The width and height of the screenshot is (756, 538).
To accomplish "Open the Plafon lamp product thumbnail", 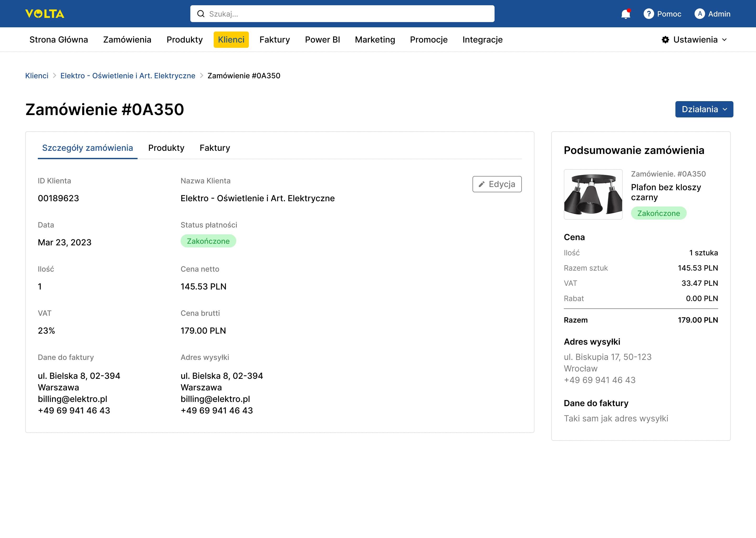I will click(x=593, y=194).
